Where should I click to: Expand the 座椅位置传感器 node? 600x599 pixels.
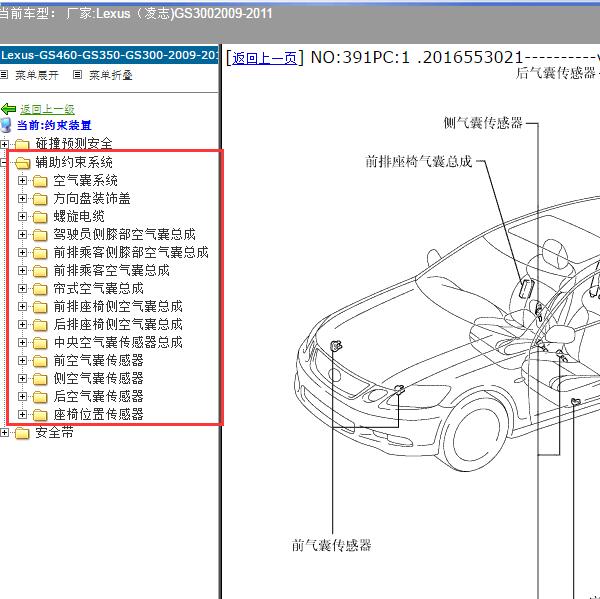22,414
